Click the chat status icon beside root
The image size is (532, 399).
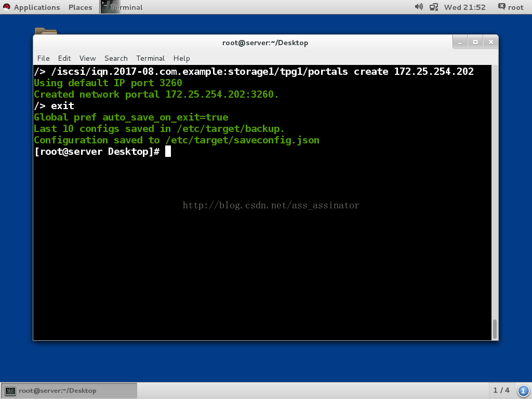pos(501,6)
